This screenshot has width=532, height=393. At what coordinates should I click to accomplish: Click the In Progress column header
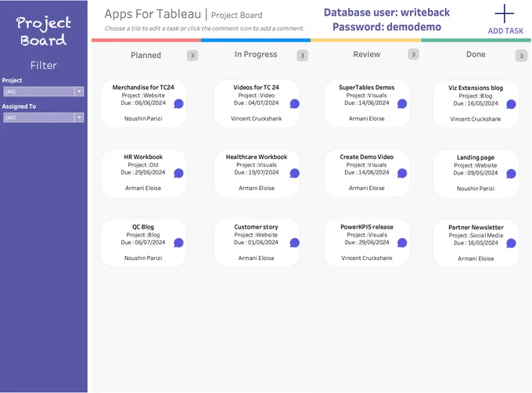256,54
